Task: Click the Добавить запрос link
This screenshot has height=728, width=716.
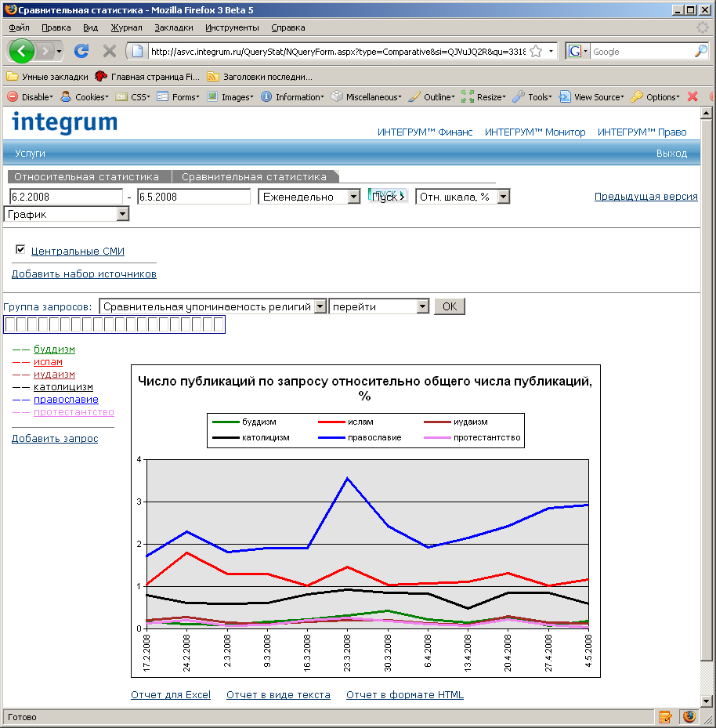Action: coord(55,438)
